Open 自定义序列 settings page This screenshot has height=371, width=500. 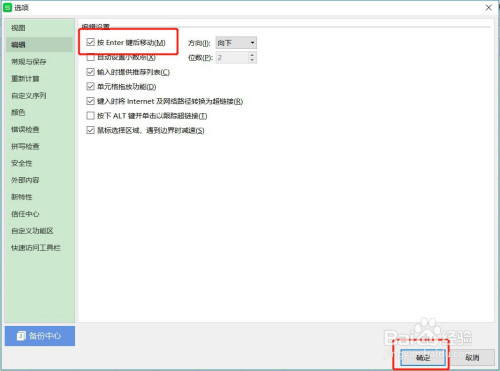point(29,96)
